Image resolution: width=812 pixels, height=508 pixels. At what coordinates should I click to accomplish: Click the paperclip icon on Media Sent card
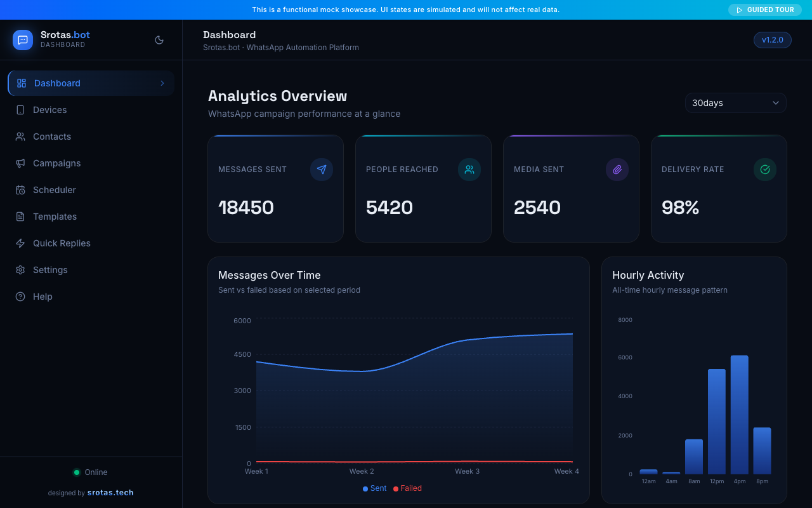point(617,170)
